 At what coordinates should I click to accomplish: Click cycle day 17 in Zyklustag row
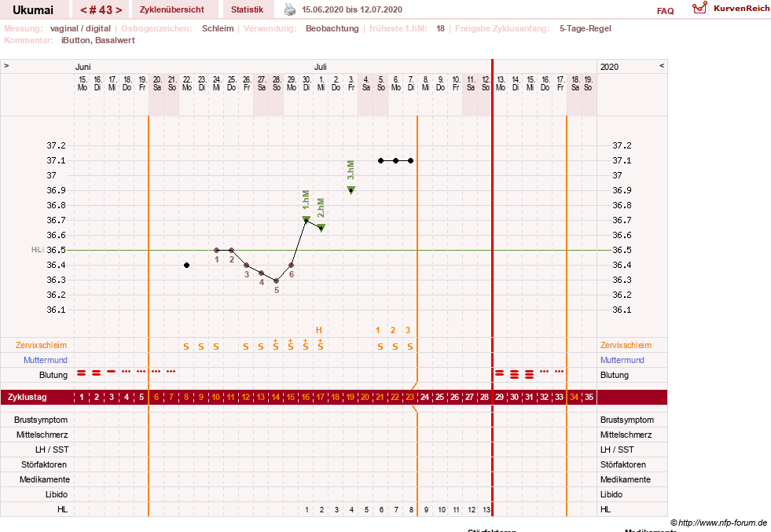click(321, 397)
